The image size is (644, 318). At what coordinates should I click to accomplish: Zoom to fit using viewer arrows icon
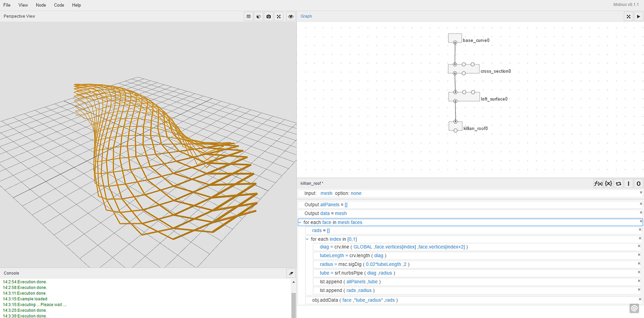pyautogui.click(x=279, y=16)
